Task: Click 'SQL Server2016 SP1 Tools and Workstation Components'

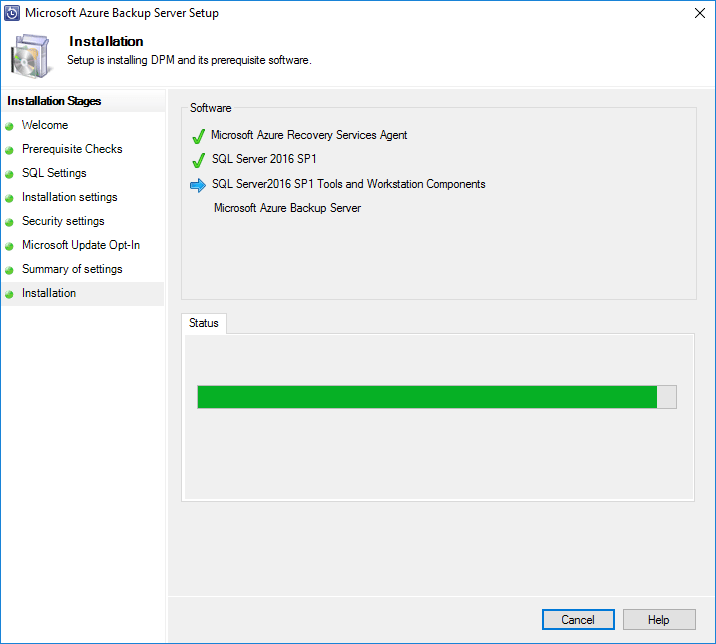Action: [348, 184]
